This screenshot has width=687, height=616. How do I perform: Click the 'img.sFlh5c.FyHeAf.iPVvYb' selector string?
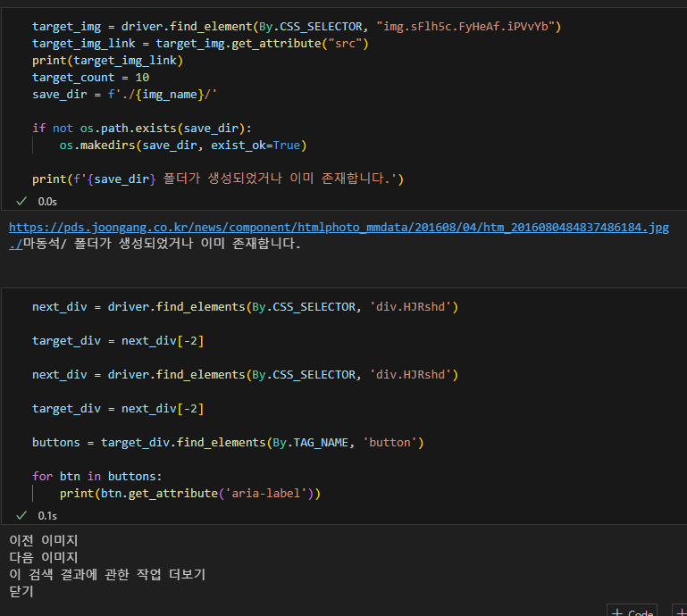coord(465,27)
